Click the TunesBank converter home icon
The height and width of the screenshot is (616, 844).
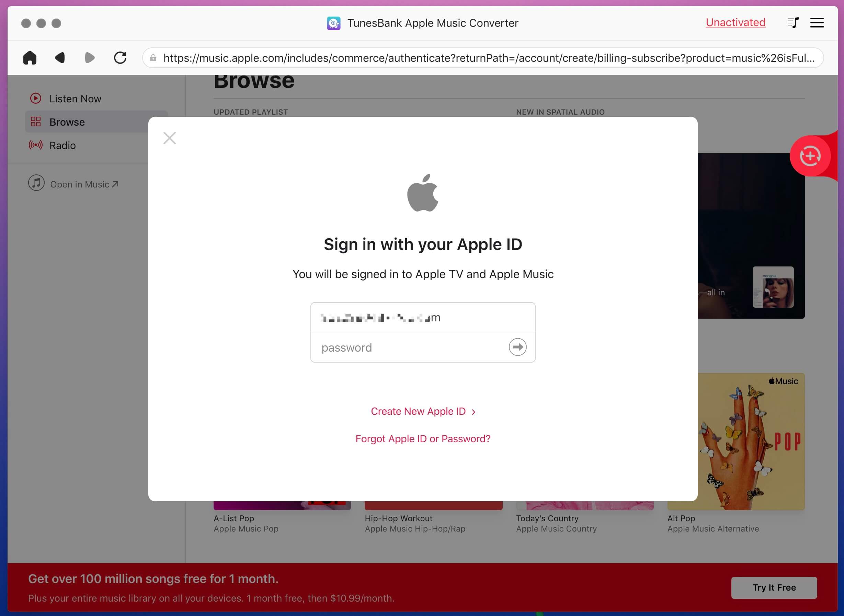[31, 58]
